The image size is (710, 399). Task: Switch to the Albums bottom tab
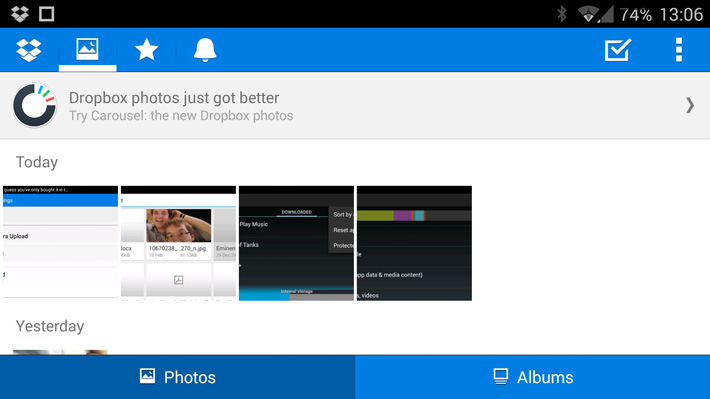[x=532, y=377]
